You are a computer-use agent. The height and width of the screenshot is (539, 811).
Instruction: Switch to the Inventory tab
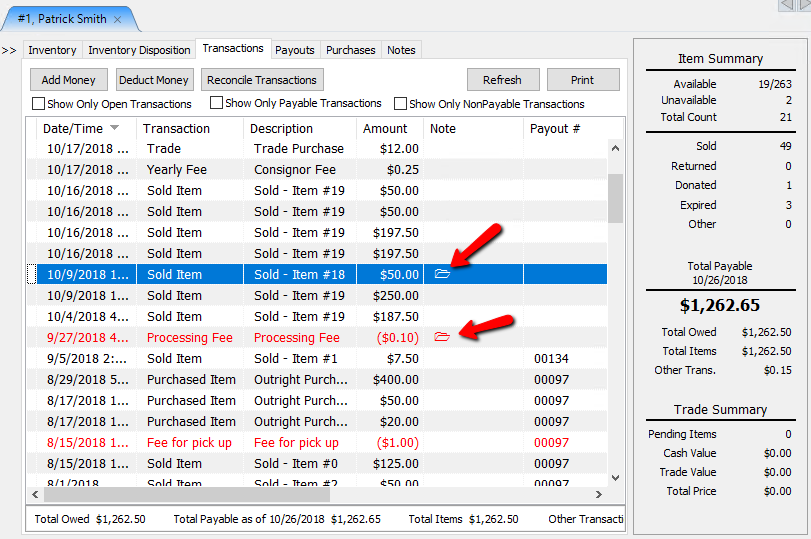point(52,50)
